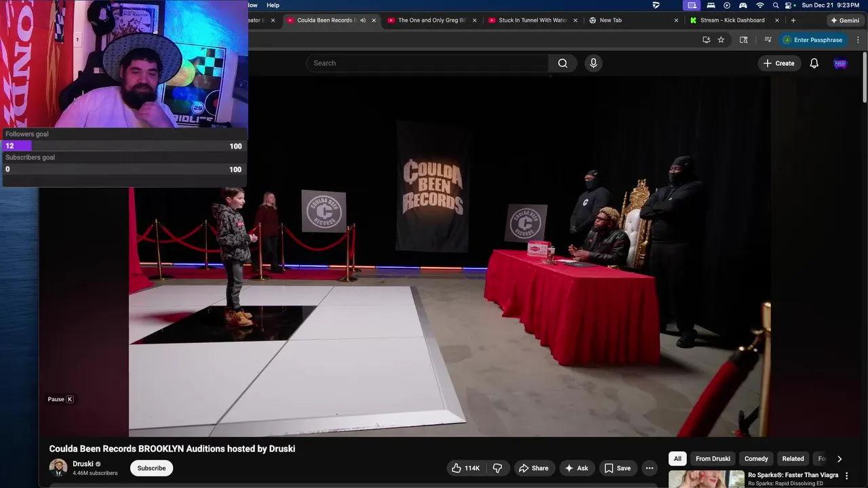The width and height of the screenshot is (868, 488).
Task: Open Ro Sparks ad thumbnail
Action: coord(707,479)
